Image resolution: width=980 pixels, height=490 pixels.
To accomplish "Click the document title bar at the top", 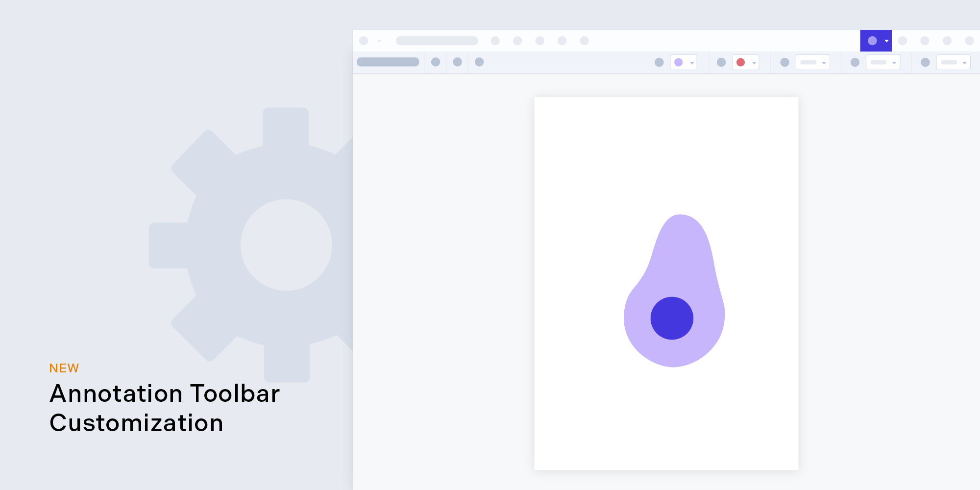I will (436, 41).
